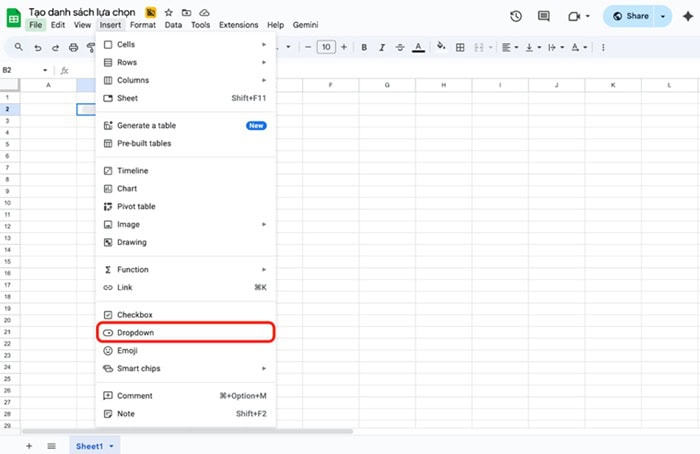Click the italic formatting icon
Image resolution: width=700 pixels, height=454 pixels.
click(381, 47)
